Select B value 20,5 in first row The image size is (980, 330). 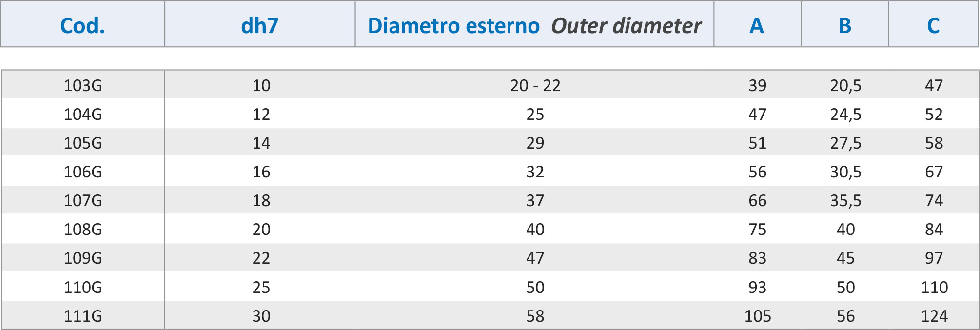845,85
